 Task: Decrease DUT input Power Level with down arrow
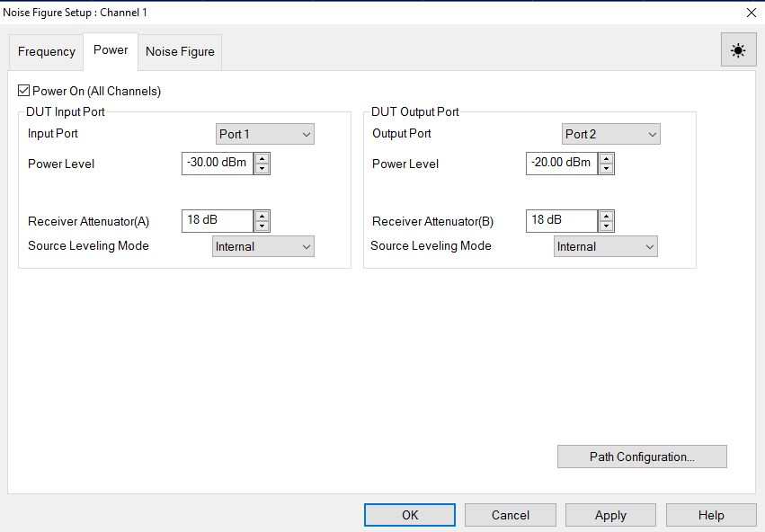pos(262,168)
